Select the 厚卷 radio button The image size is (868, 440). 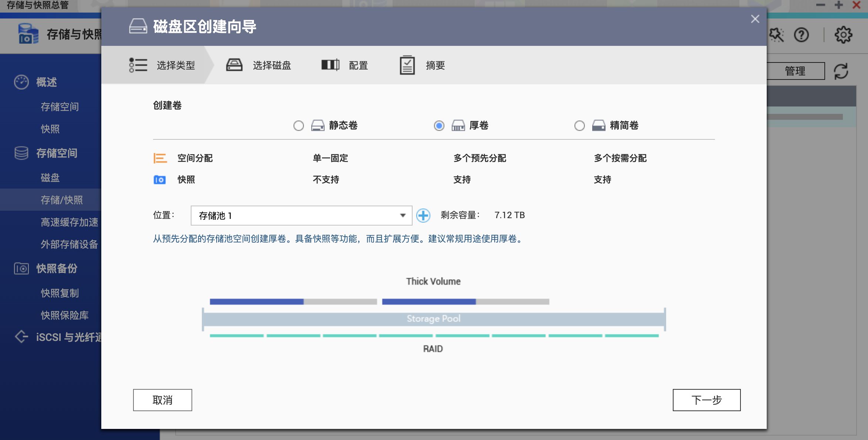tap(439, 126)
